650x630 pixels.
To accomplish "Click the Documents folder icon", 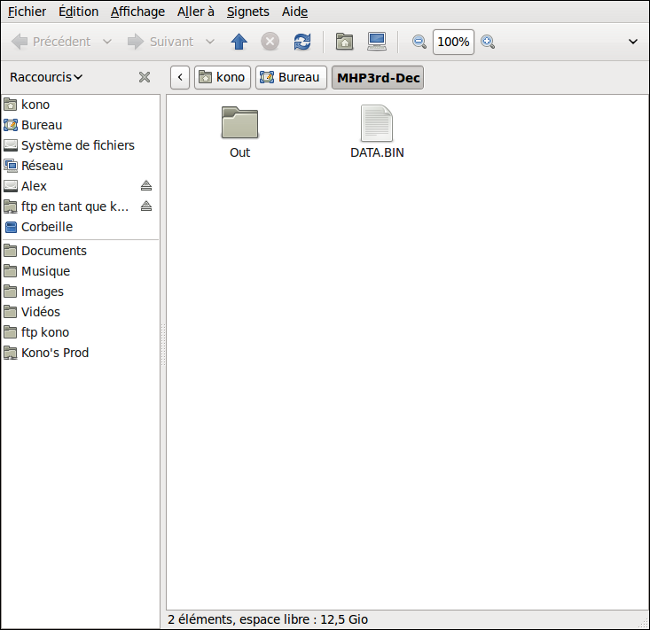I will pos(11,250).
